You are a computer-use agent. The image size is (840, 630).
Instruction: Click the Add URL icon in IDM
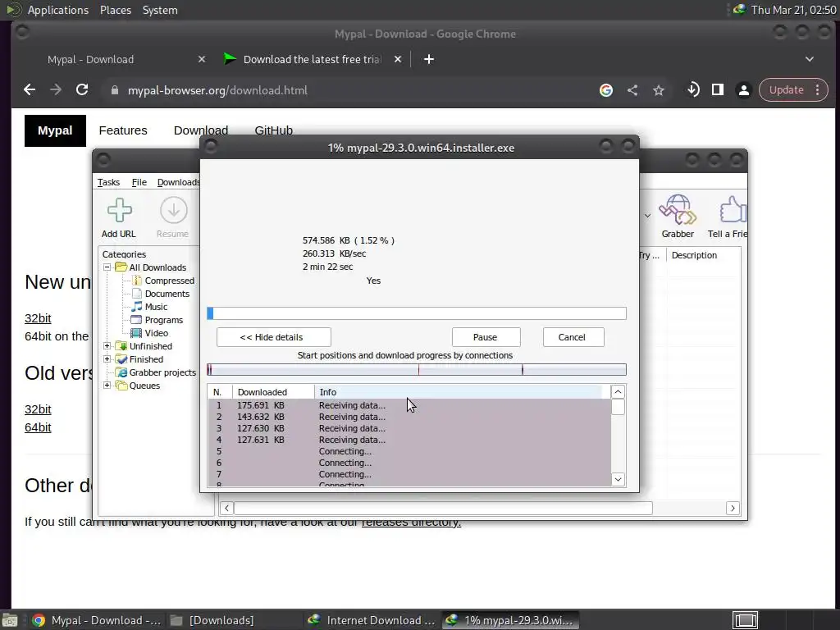119,210
